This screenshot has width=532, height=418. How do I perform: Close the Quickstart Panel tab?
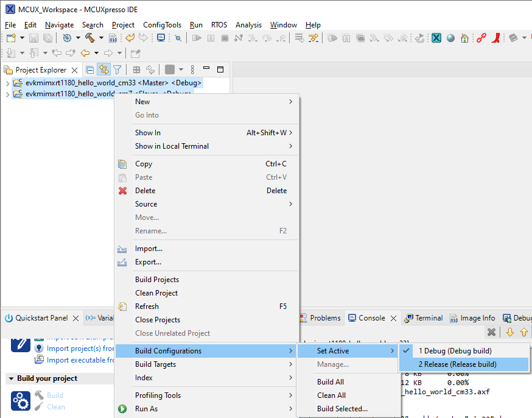tap(76, 318)
